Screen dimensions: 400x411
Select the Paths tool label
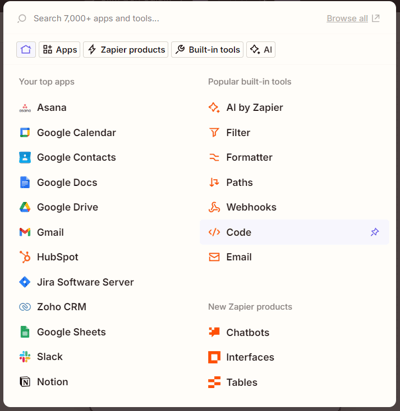(239, 182)
